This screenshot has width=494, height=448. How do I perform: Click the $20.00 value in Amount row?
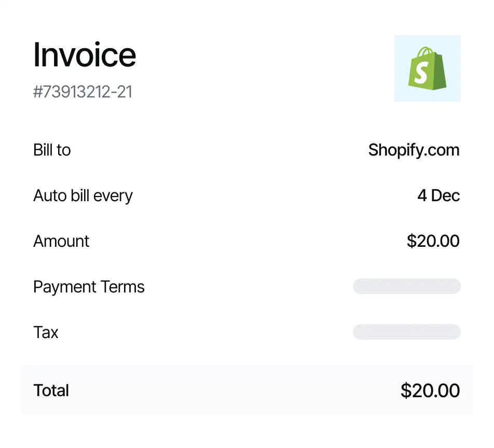(433, 241)
